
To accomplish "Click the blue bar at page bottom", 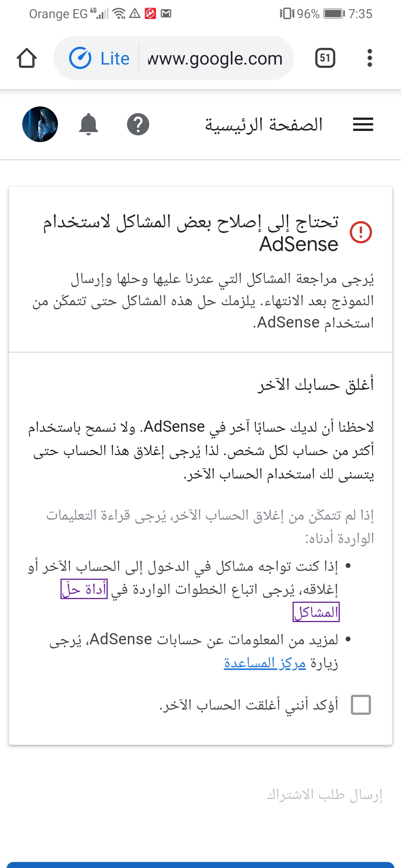I will (x=200, y=865).
